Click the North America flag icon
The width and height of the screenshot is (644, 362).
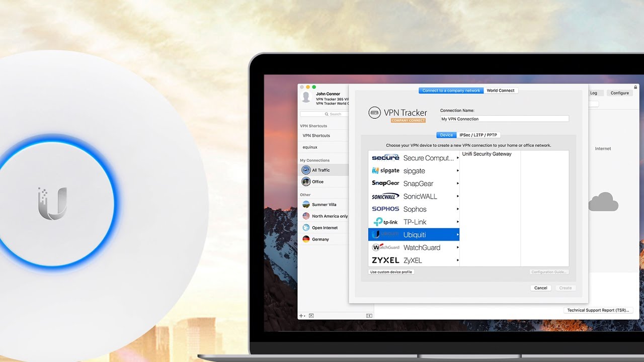coord(306,216)
